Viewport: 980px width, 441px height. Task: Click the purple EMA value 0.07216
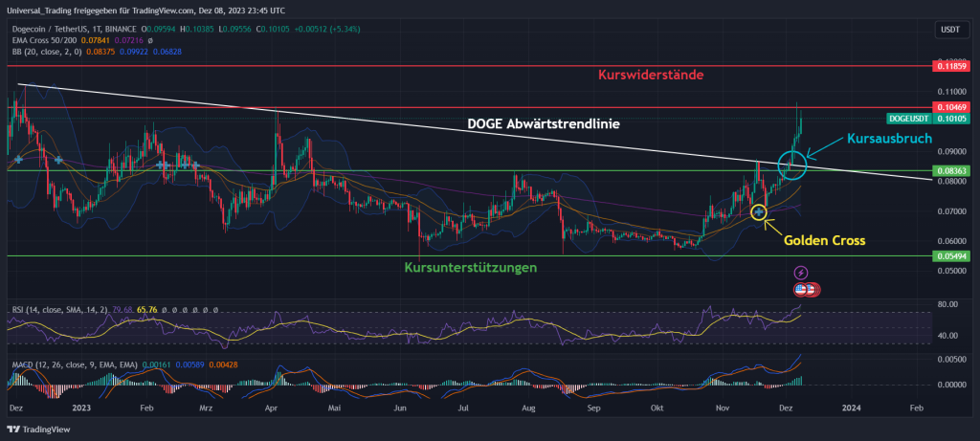[x=127, y=40]
